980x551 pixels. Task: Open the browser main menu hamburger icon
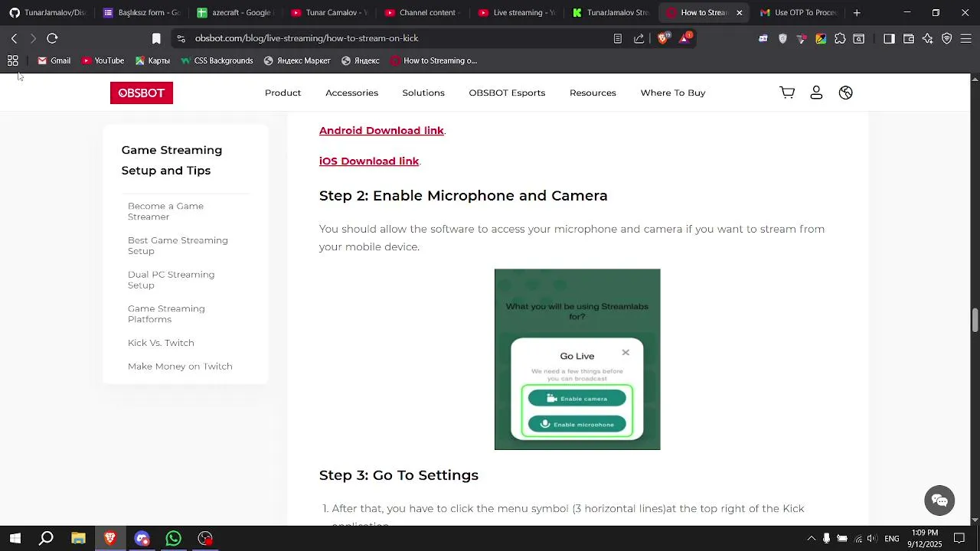coord(966,38)
